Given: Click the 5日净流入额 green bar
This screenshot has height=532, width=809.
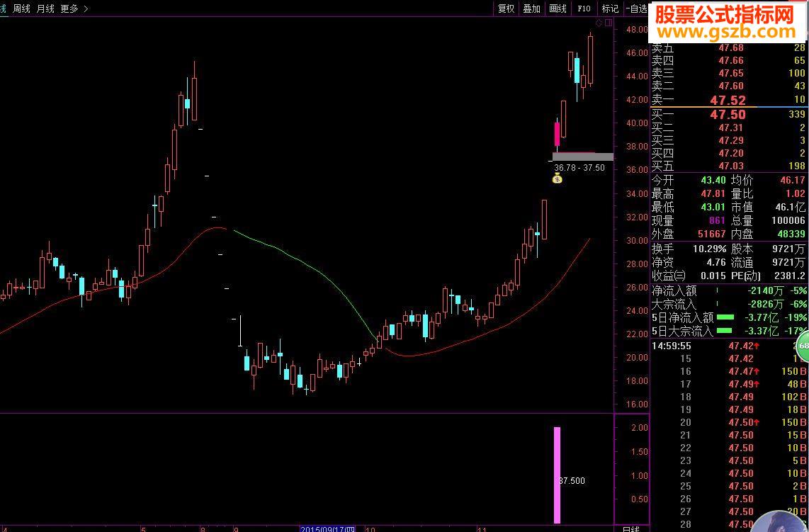Looking at the screenshot, I should pos(725,317).
